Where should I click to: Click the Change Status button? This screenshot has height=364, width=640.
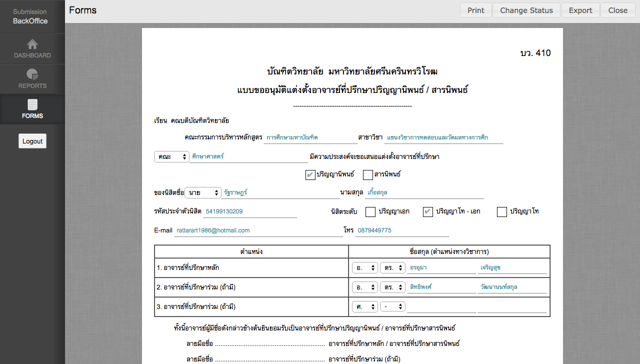526,10
